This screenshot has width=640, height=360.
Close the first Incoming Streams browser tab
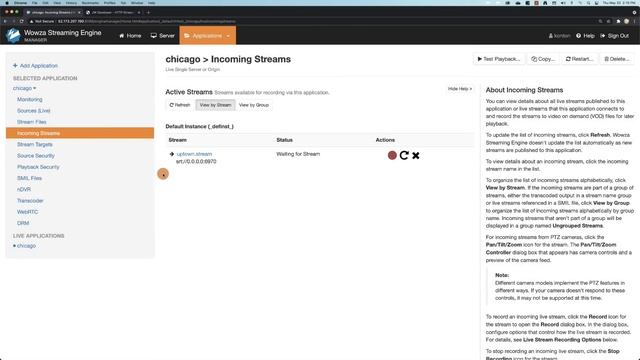[x=79, y=13]
